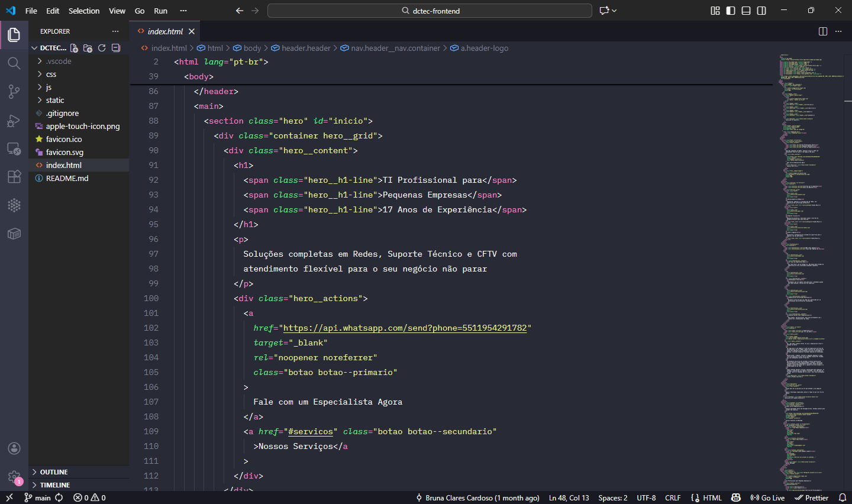This screenshot has height=504, width=852.
Task: Open the Run and Debug view
Action: 14,121
